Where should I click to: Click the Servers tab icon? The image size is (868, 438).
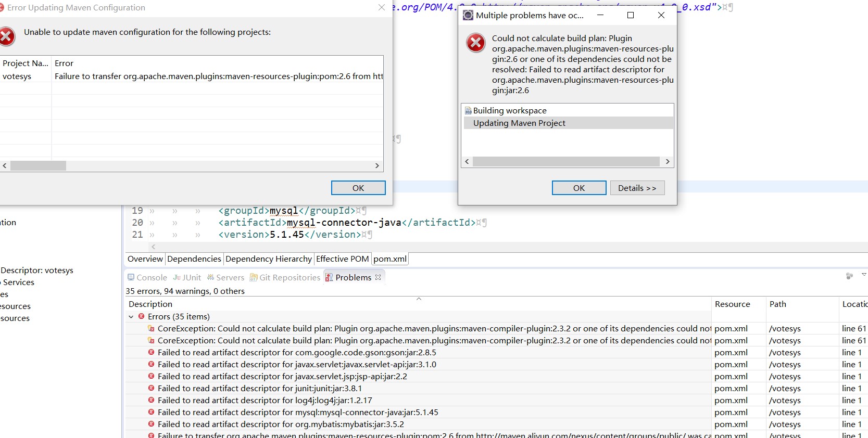pyautogui.click(x=210, y=277)
